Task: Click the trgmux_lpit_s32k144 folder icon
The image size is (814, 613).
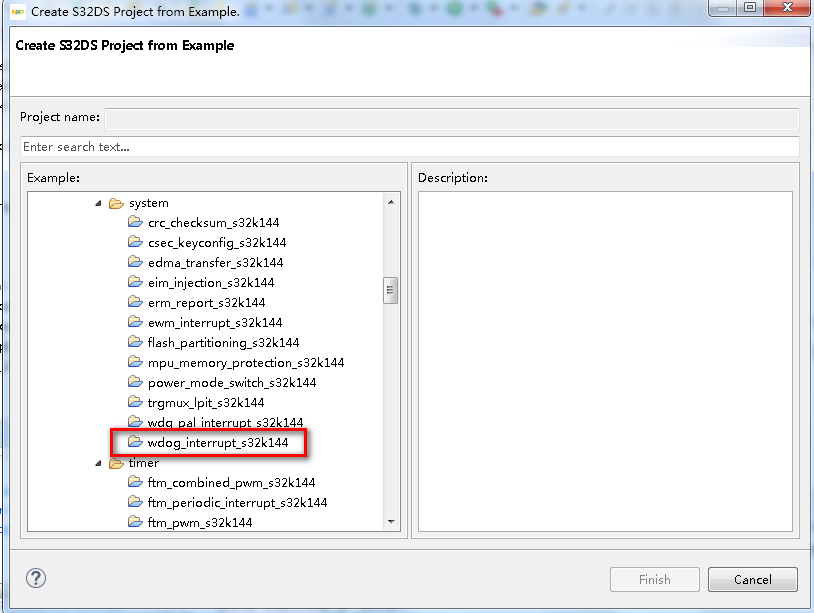Action: pyautogui.click(x=135, y=402)
